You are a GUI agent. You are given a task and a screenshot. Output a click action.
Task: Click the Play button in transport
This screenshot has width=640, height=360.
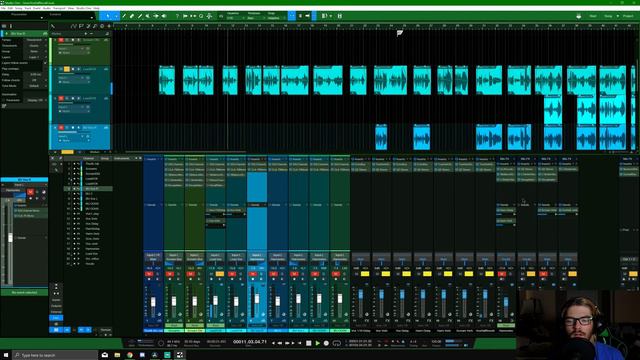(318, 343)
